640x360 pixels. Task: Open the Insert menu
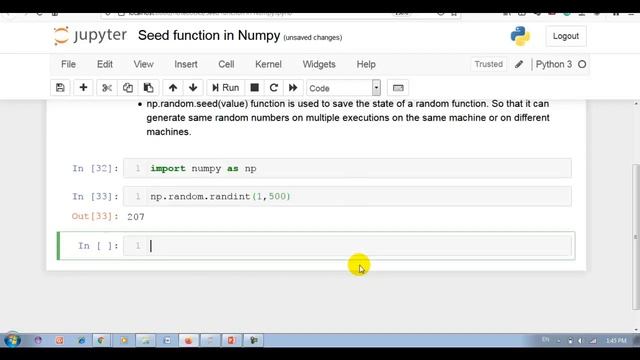[186, 64]
